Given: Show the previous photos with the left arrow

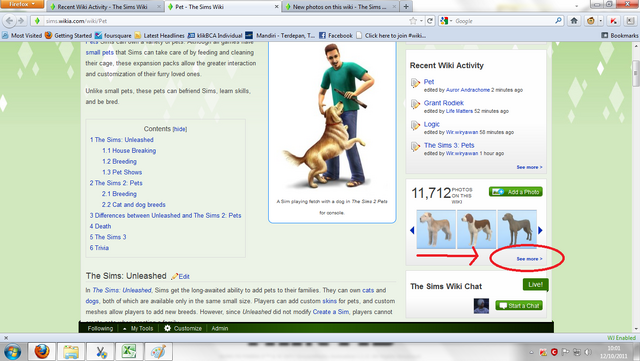Looking at the screenshot, I should (412, 230).
